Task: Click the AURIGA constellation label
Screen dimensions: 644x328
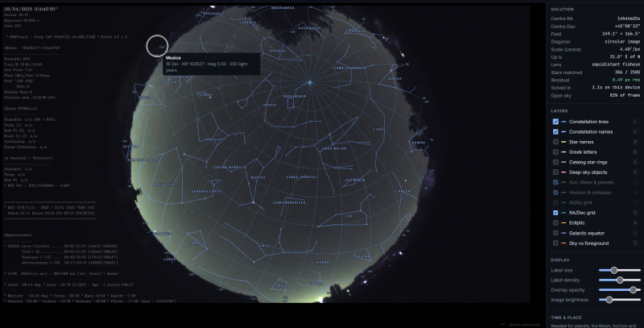Action: [394, 78]
